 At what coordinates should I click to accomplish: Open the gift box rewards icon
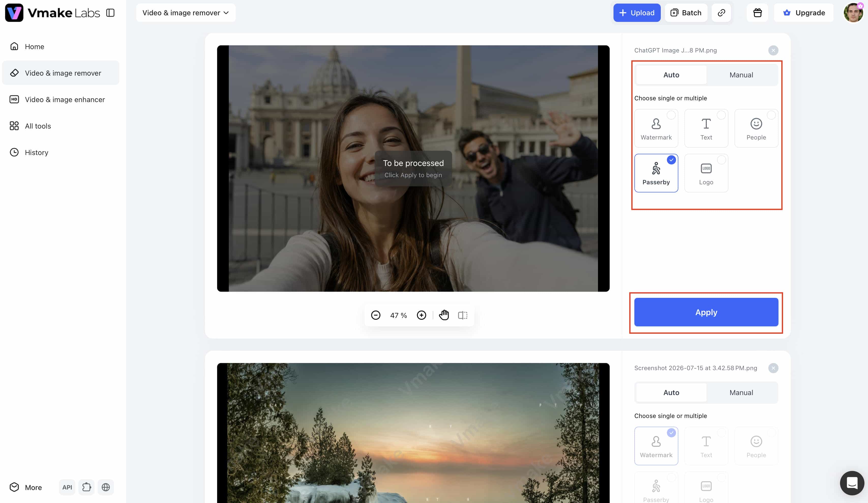tap(757, 13)
